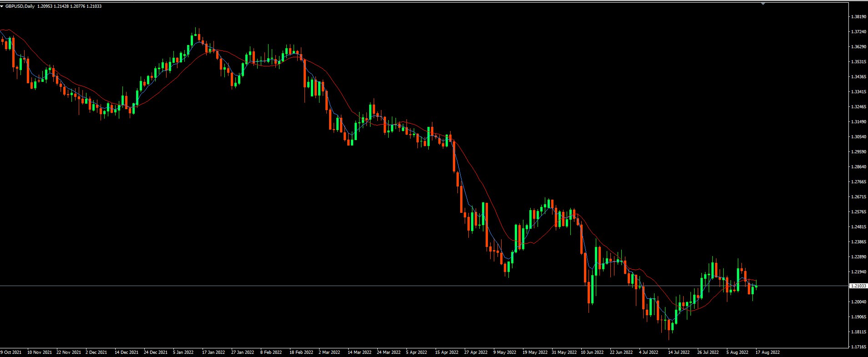Click the 9 May 2022 date label

tap(505, 352)
